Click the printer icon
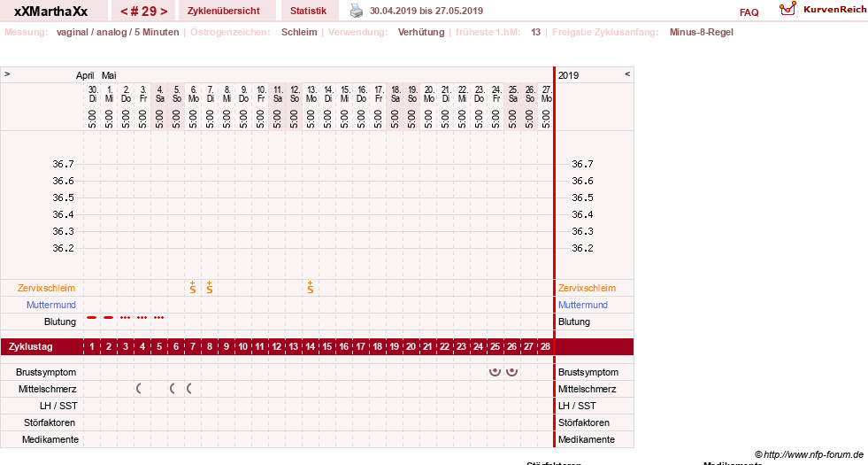 pos(357,12)
